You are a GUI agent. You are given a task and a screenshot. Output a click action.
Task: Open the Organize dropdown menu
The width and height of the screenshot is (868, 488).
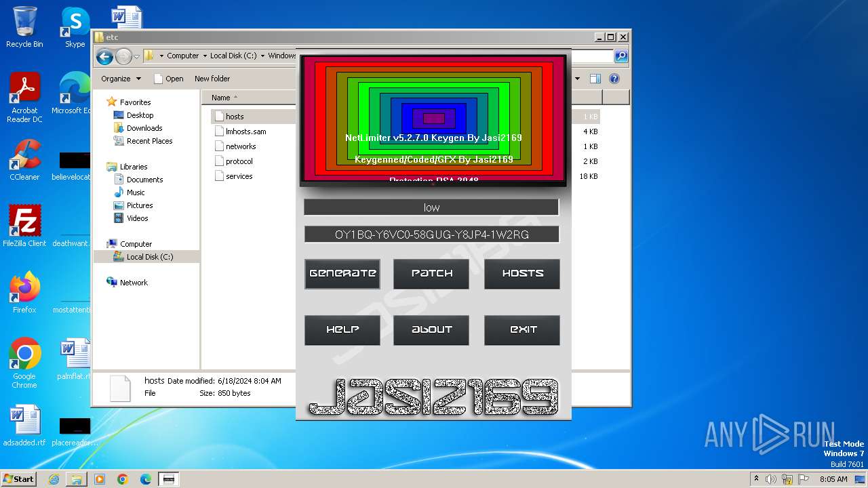click(x=121, y=79)
